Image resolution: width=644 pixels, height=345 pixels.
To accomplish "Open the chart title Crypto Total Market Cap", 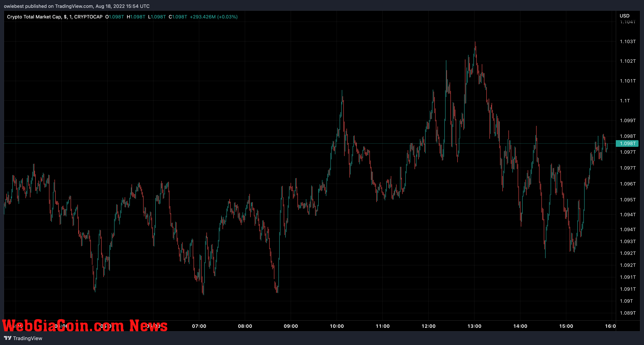I will click(34, 17).
